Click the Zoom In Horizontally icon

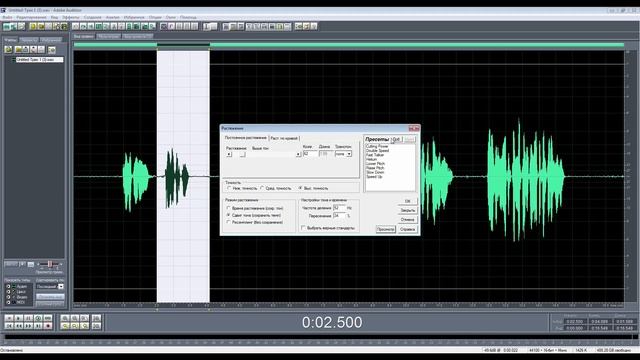65,318
